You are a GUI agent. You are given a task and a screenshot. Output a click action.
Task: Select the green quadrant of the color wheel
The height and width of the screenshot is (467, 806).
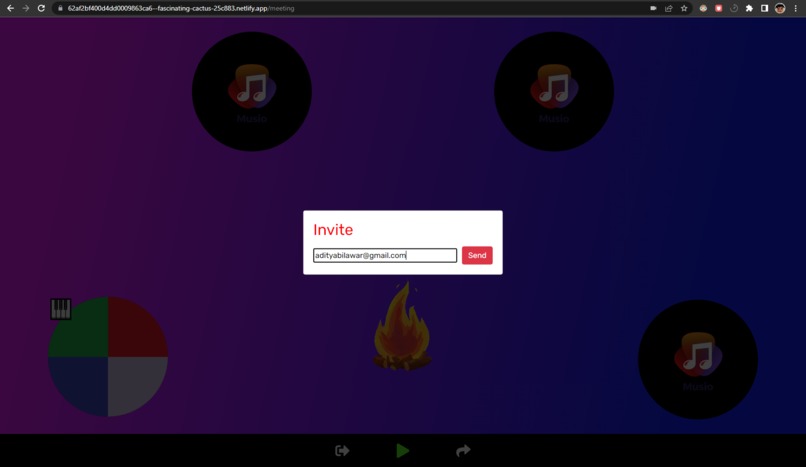82,330
